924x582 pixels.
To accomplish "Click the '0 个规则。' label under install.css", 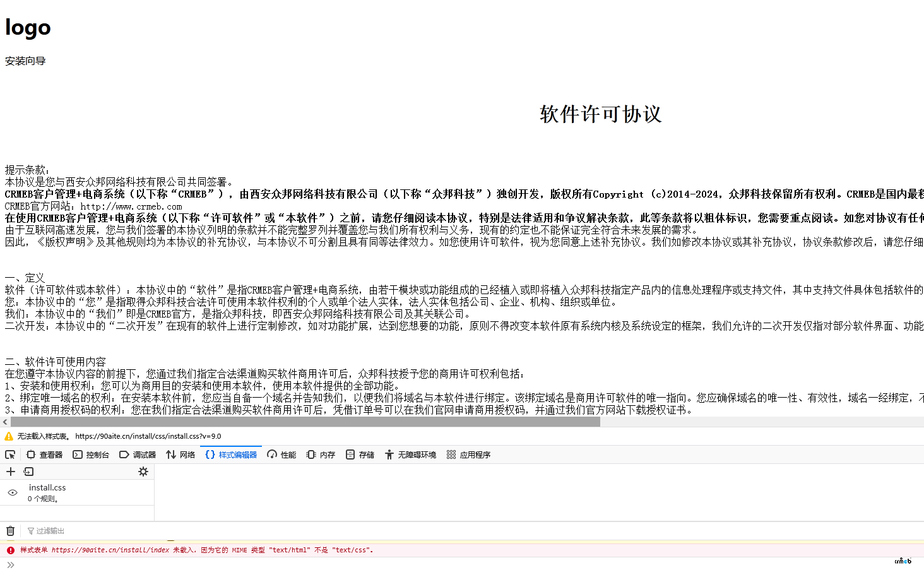I will [44, 499].
